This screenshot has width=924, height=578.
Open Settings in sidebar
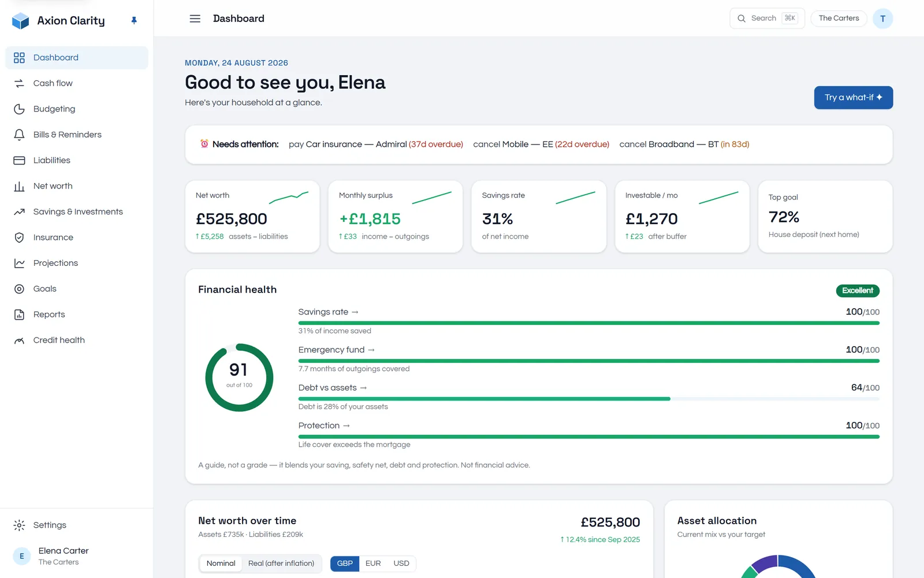pos(77,525)
